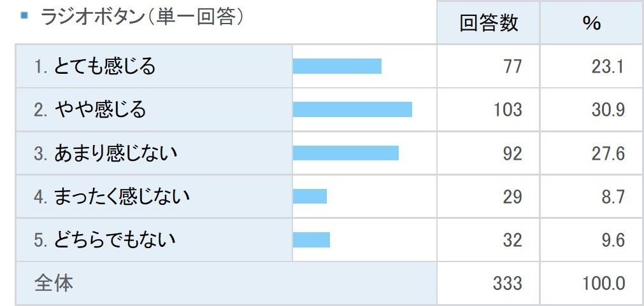
Task: Click the blue bar for とても感じる
Action: tap(337, 66)
